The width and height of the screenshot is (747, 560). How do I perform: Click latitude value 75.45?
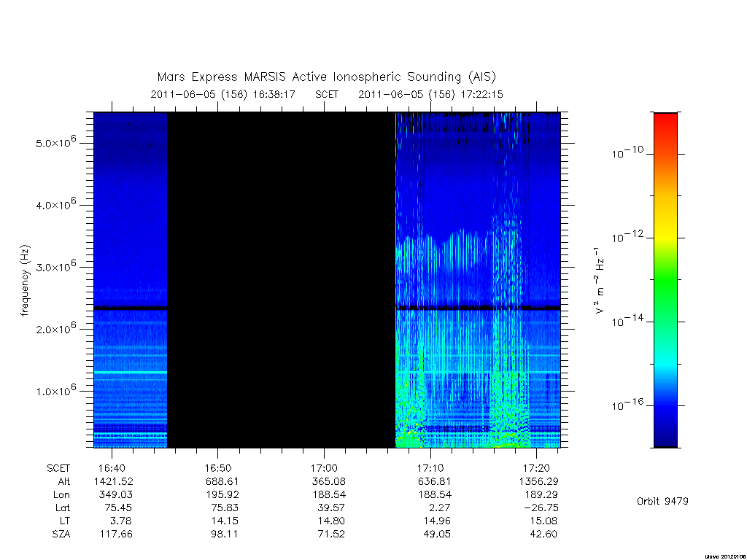pyautogui.click(x=118, y=508)
